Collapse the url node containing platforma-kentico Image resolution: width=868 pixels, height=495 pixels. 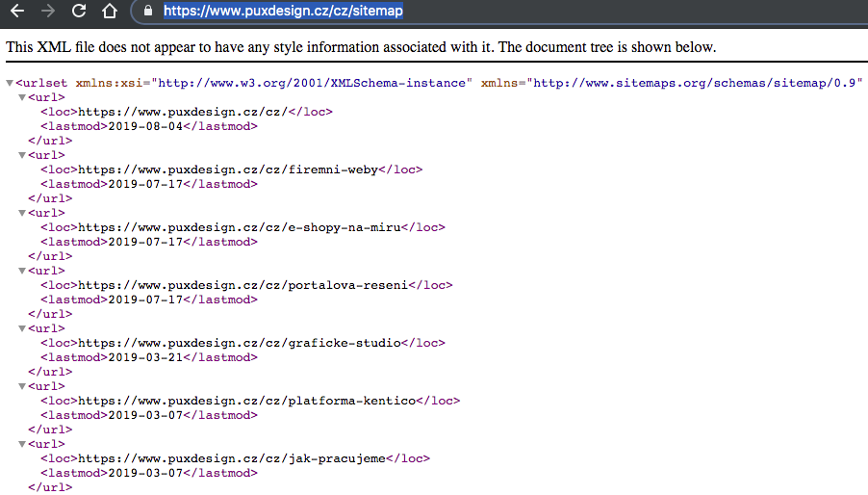point(22,386)
